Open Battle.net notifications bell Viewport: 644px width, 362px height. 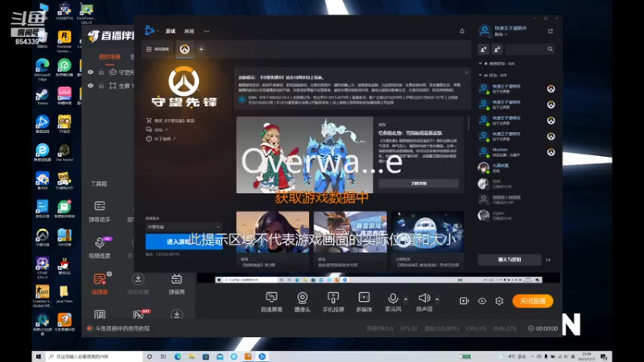click(462, 31)
